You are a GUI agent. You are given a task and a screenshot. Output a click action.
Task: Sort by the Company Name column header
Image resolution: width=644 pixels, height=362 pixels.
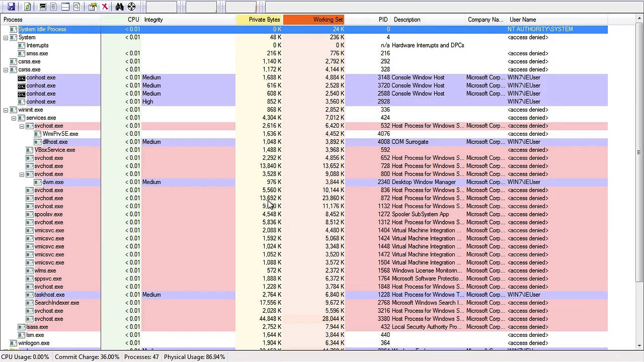point(486,20)
